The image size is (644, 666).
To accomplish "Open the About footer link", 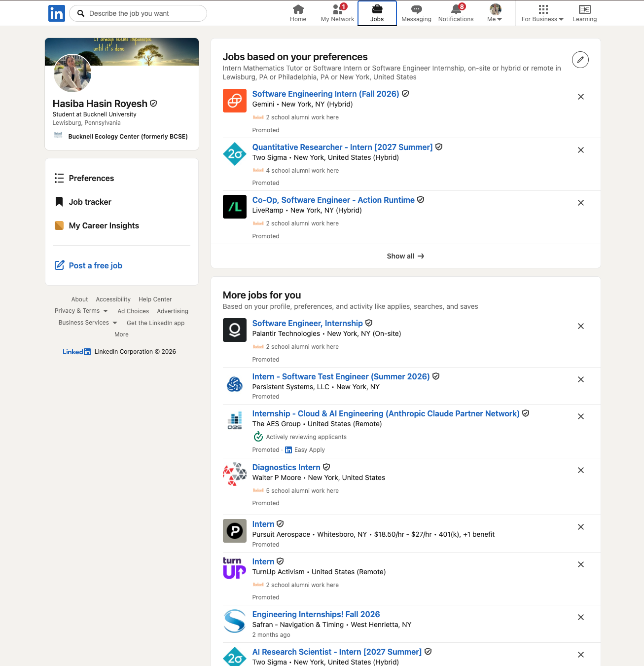I will point(79,299).
